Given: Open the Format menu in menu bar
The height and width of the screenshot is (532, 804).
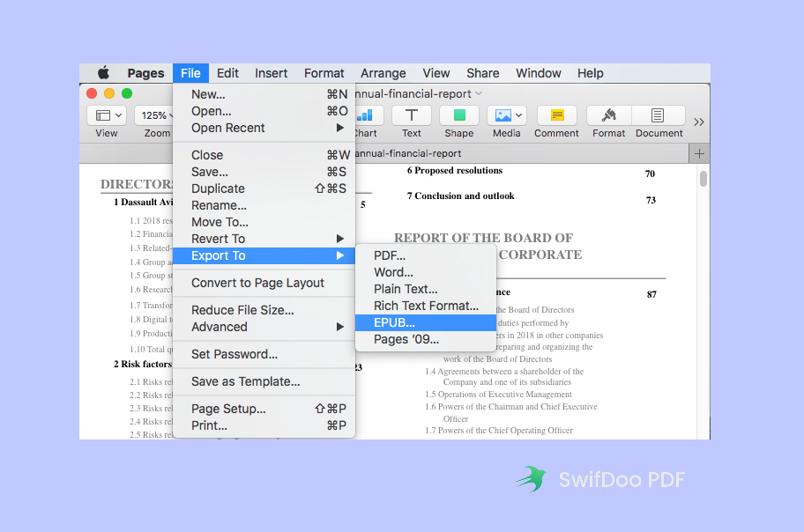Looking at the screenshot, I should [324, 73].
